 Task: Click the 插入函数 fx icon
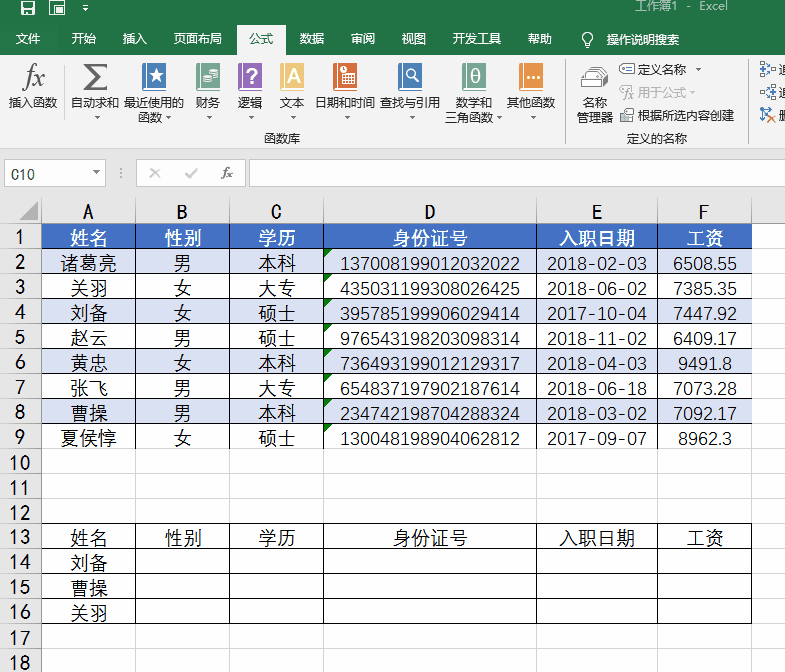point(34,77)
